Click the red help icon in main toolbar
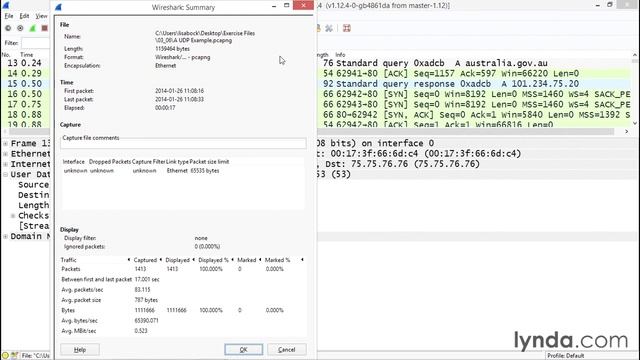 coord(347,28)
